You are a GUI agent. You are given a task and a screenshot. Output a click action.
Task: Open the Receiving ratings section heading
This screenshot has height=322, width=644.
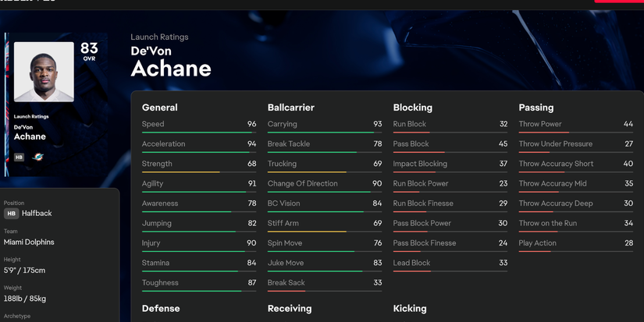click(x=289, y=309)
